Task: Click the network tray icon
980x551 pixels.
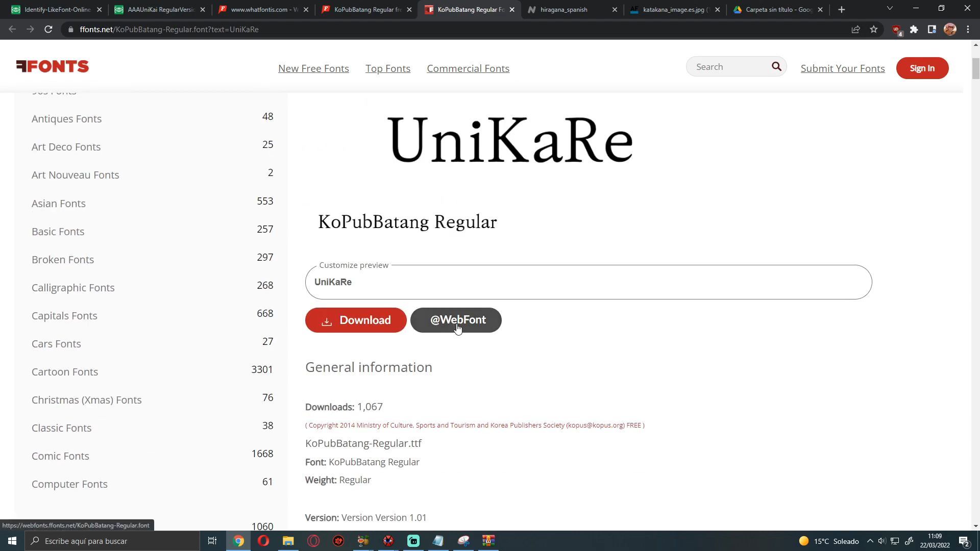Action: pyautogui.click(x=895, y=541)
